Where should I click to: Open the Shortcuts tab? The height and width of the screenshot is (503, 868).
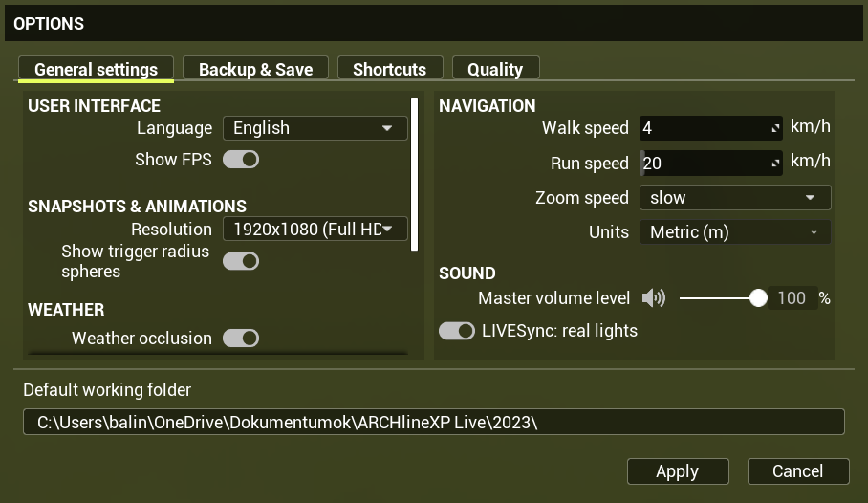coord(389,69)
